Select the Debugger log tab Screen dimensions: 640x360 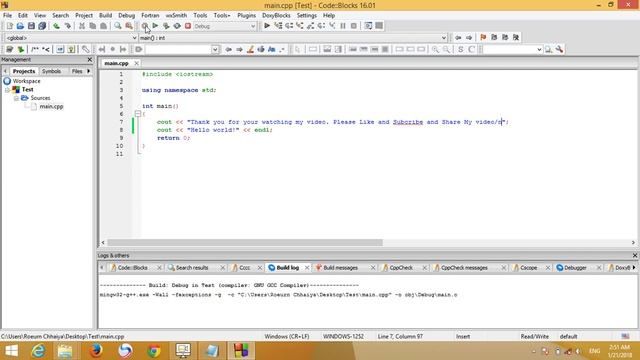pyautogui.click(x=575, y=268)
